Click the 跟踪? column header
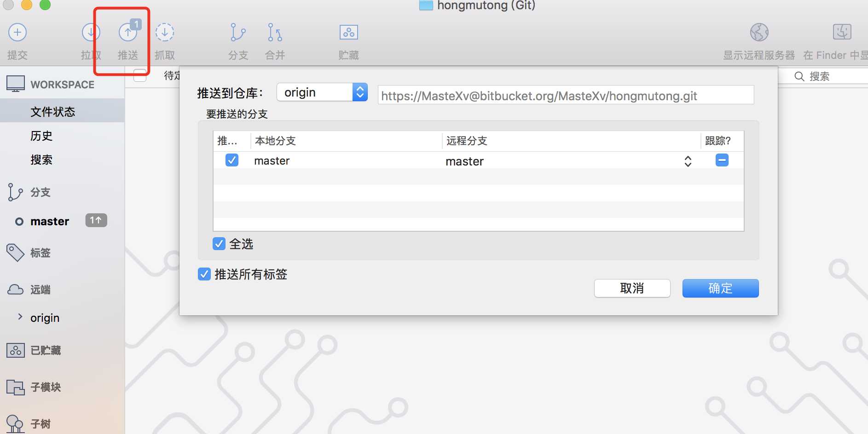868x434 pixels. pos(722,141)
